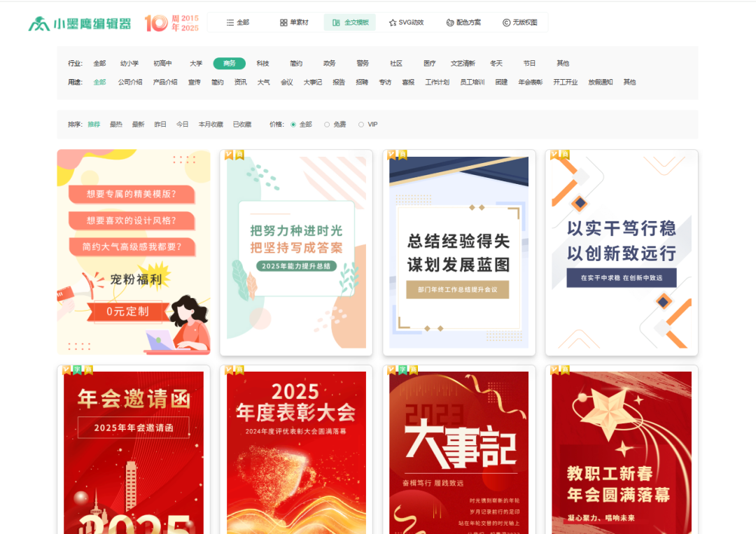Select the VIP price radio button
The height and width of the screenshot is (534, 756).
361,125
